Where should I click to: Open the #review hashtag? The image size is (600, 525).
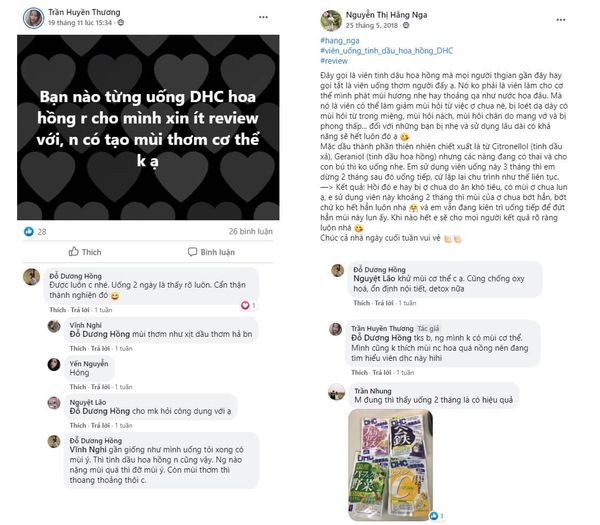click(x=335, y=60)
